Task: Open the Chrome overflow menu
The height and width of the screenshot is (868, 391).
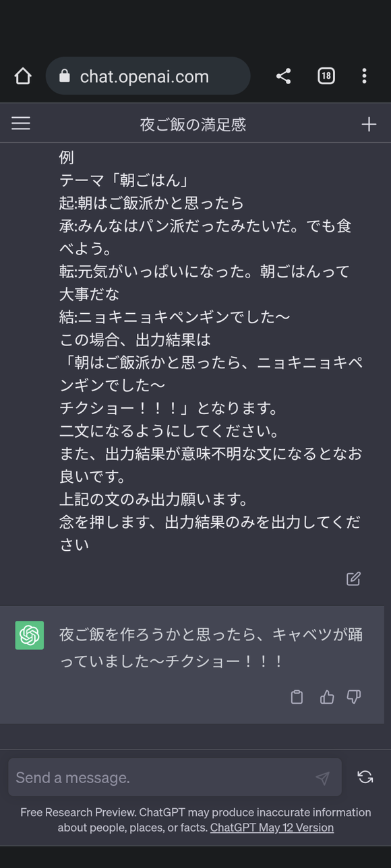Action: 364,75
